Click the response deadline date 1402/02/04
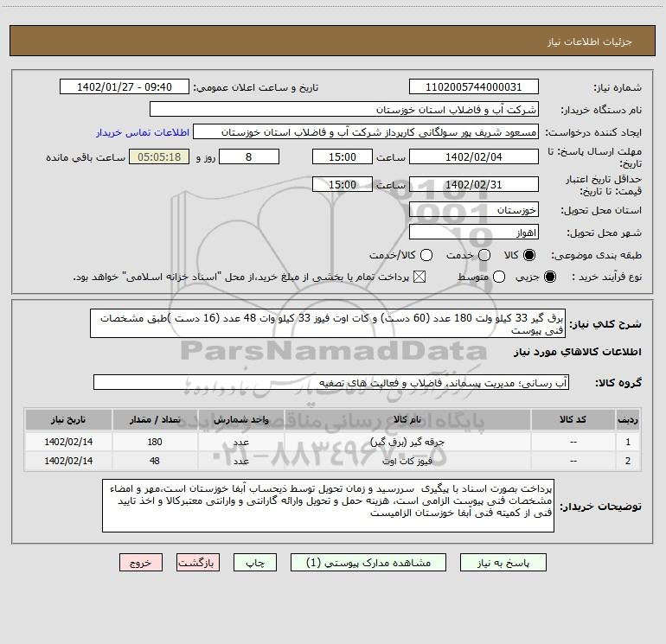 click(474, 156)
